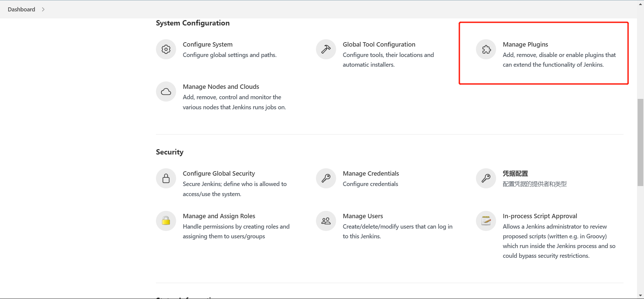This screenshot has height=299, width=644.
Task: Click 'Allows a Jenkins administrator to review' text
Action: click(x=559, y=241)
